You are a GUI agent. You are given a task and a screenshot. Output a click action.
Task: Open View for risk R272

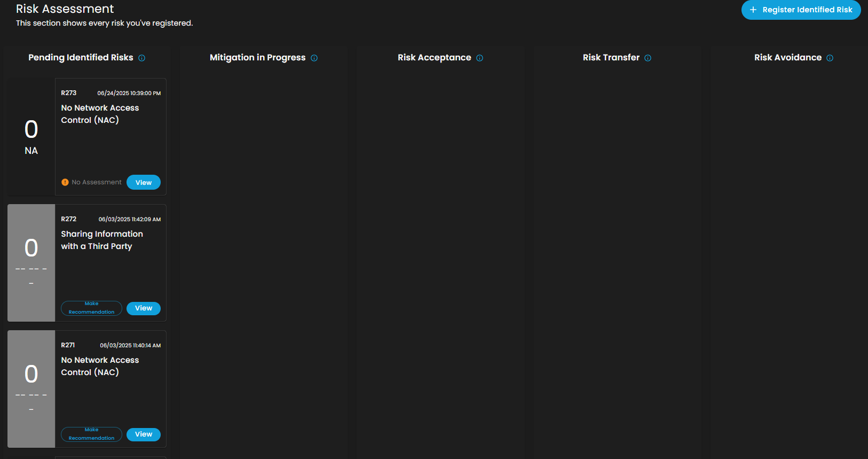144,308
